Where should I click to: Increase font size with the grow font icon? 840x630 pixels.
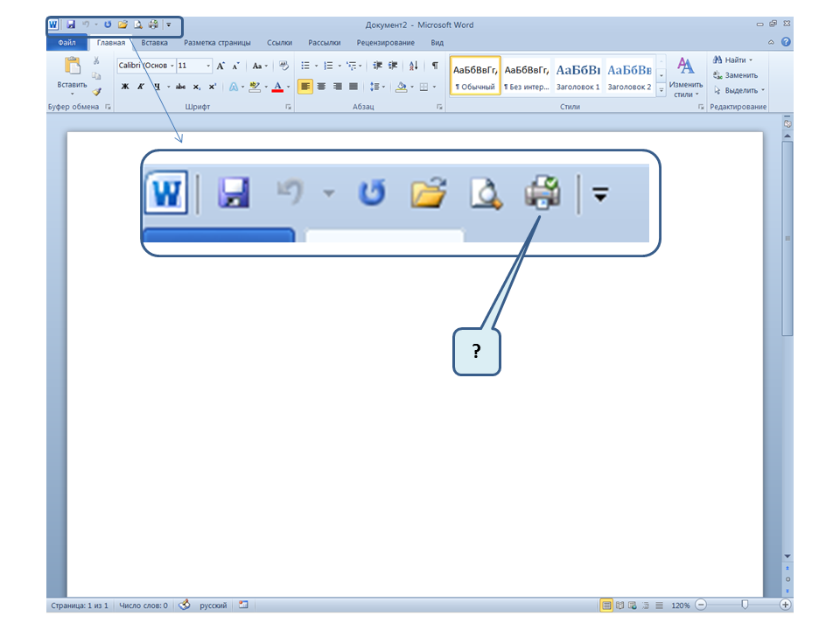pos(220,66)
